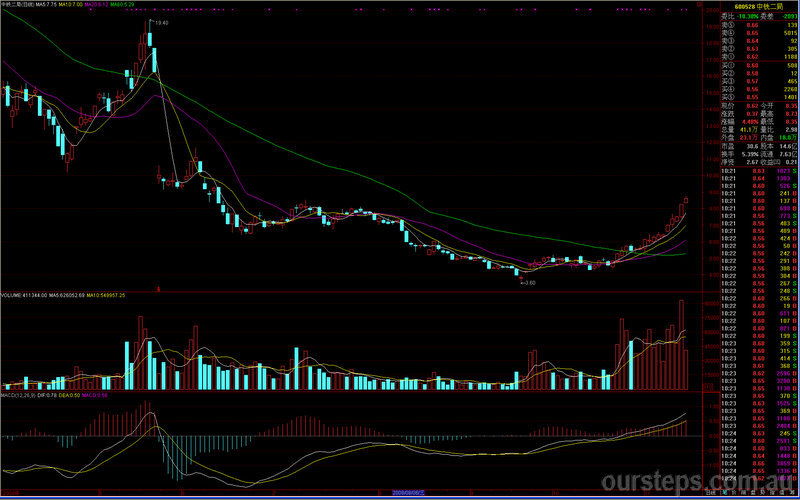Click the VOLUME 411344.00 label
The height and width of the screenshot is (500, 800).
[24, 295]
